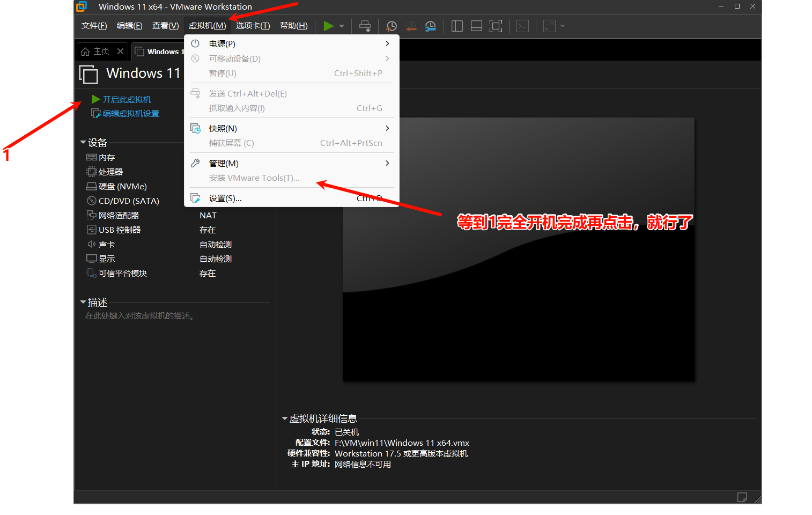Image resolution: width=812 pixels, height=515 pixels.
Task: Click 安装 VMware Tools(T)... menu item
Action: click(x=291, y=178)
